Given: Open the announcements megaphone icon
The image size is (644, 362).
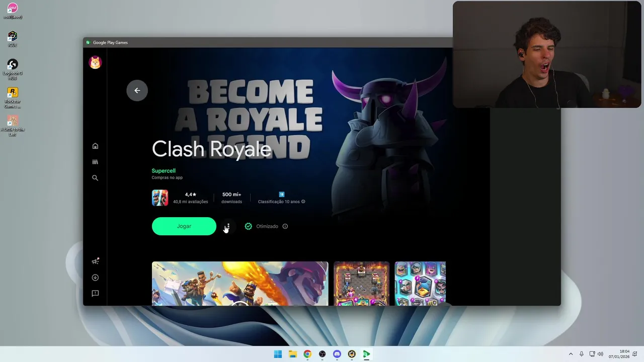Looking at the screenshot, I should [95, 261].
